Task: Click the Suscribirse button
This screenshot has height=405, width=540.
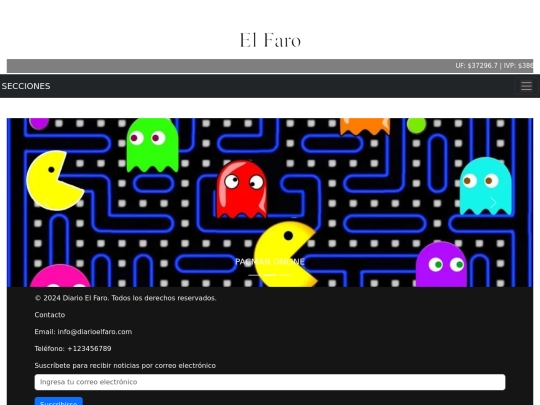Action: [x=59, y=402]
